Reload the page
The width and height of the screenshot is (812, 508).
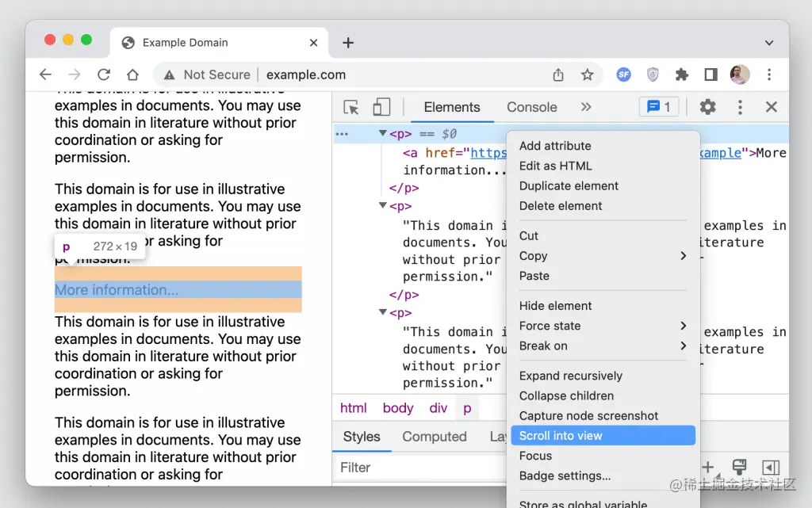tap(103, 74)
